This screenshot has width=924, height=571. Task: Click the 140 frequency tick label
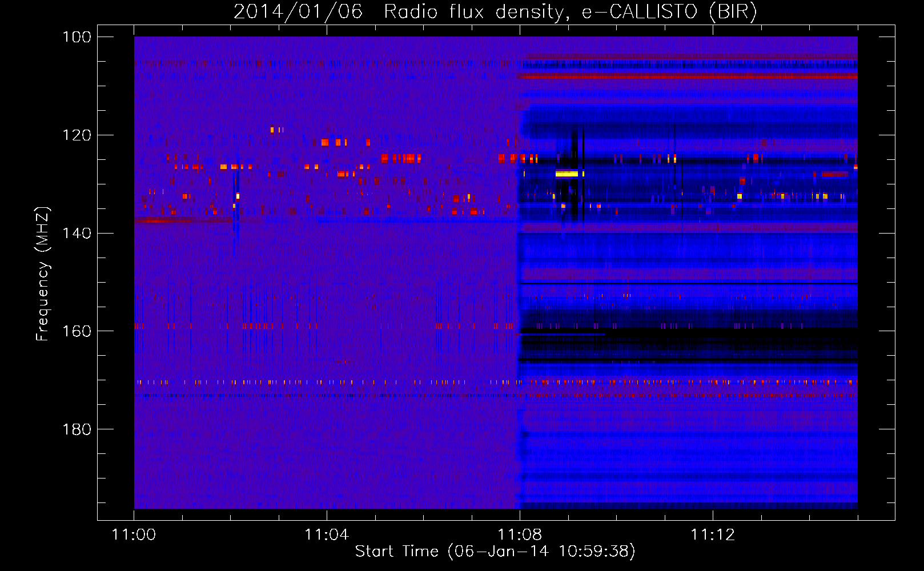77,233
